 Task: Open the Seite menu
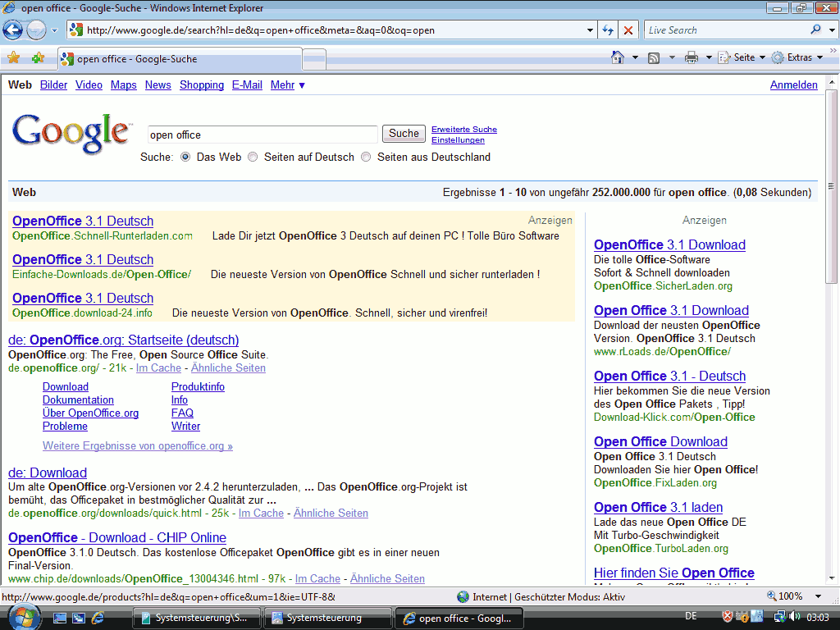[x=742, y=57]
